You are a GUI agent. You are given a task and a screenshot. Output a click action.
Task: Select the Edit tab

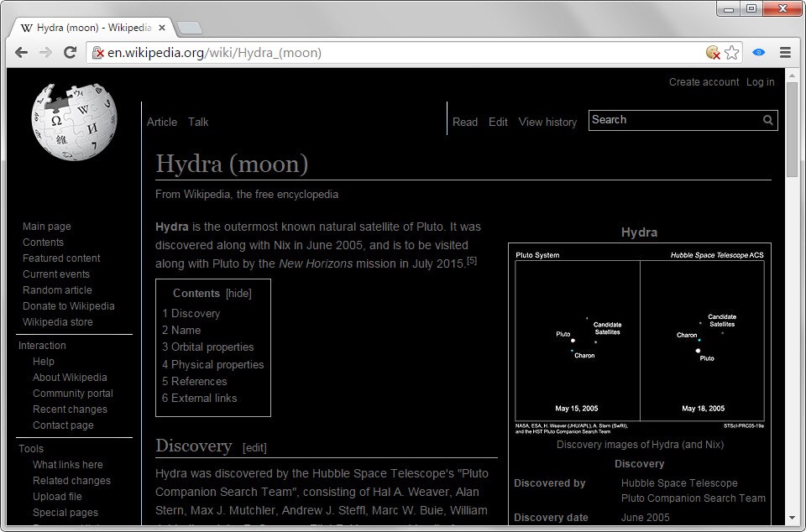(498, 123)
